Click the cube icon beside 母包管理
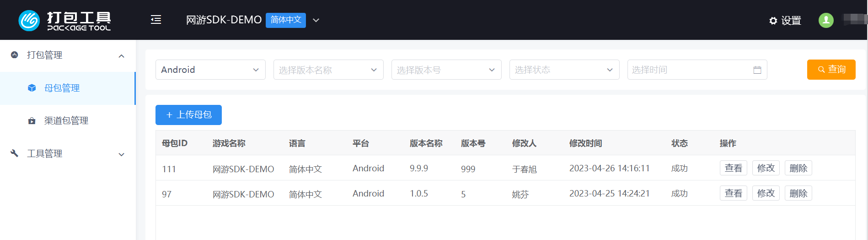Screen dimensions: 868x240 tap(32, 88)
